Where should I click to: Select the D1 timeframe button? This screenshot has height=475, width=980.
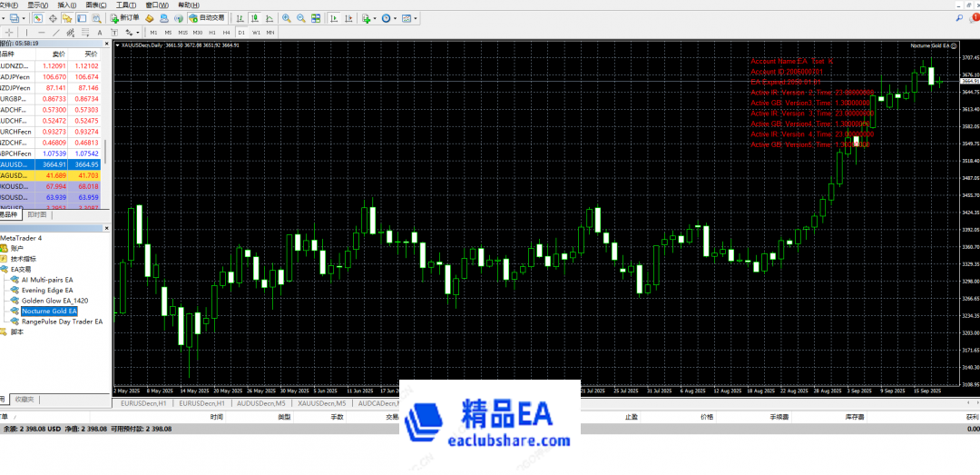coord(241,32)
